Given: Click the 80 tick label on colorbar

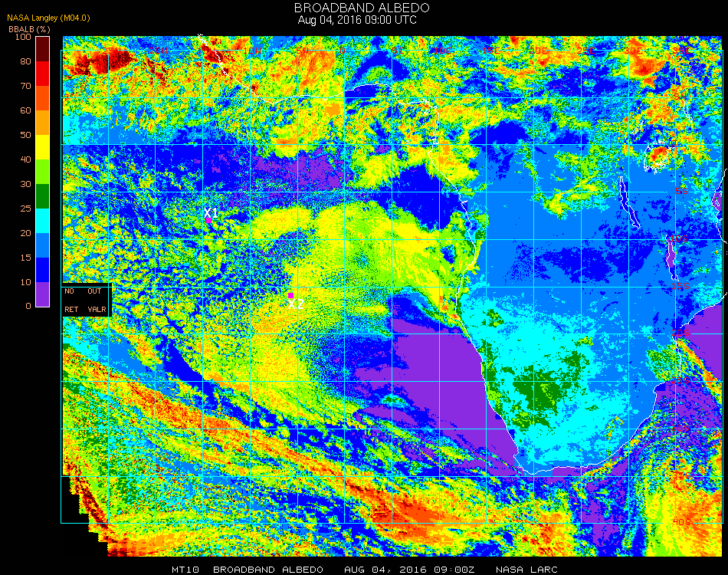Looking at the screenshot, I should [25, 61].
